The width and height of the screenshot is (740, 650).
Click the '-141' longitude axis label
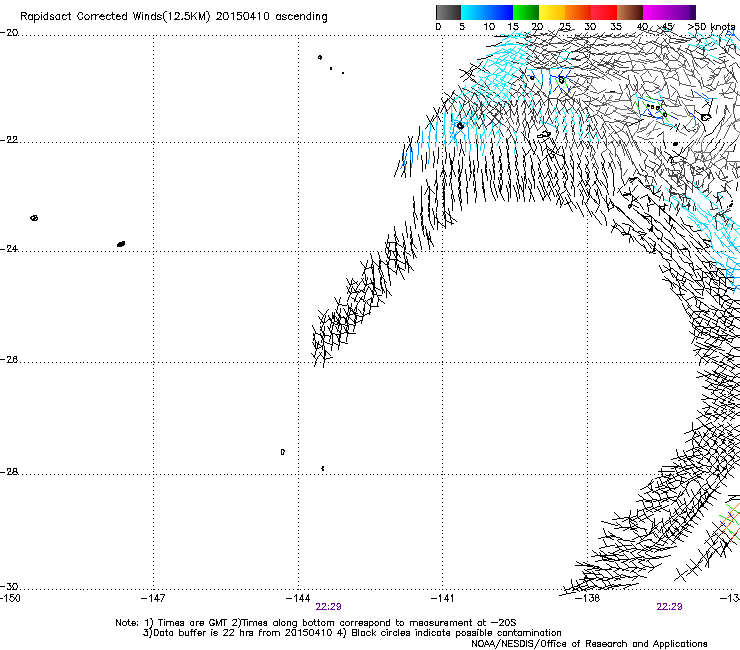pos(442,599)
